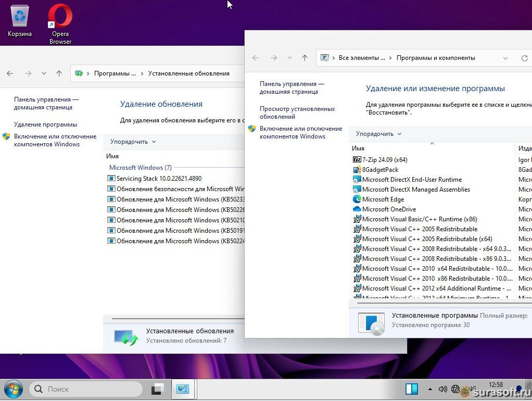Open the volume icon in system tray

[442, 389]
